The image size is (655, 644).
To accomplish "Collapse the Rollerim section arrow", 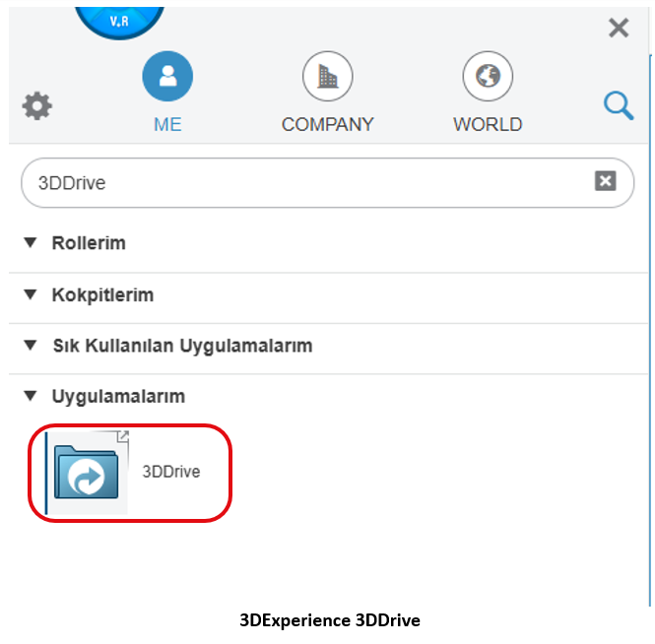I will pyautogui.click(x=31, y=242).
